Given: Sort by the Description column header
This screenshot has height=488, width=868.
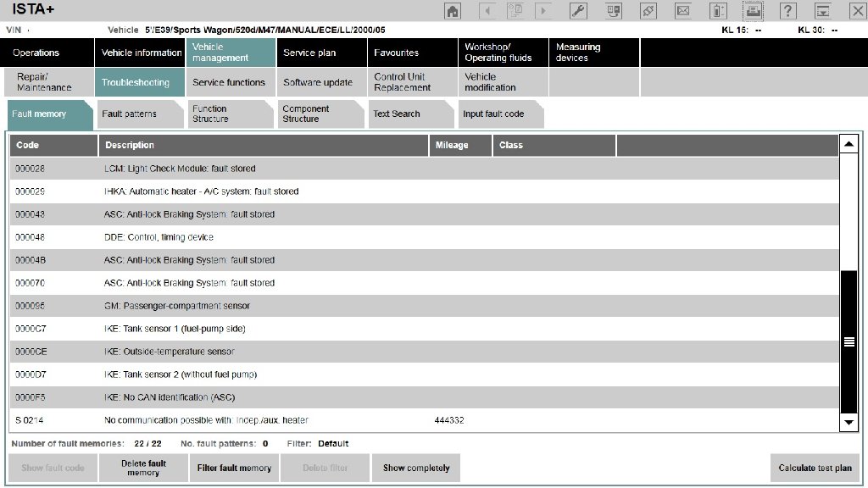Looking at the screenshot, I should 264,145.
